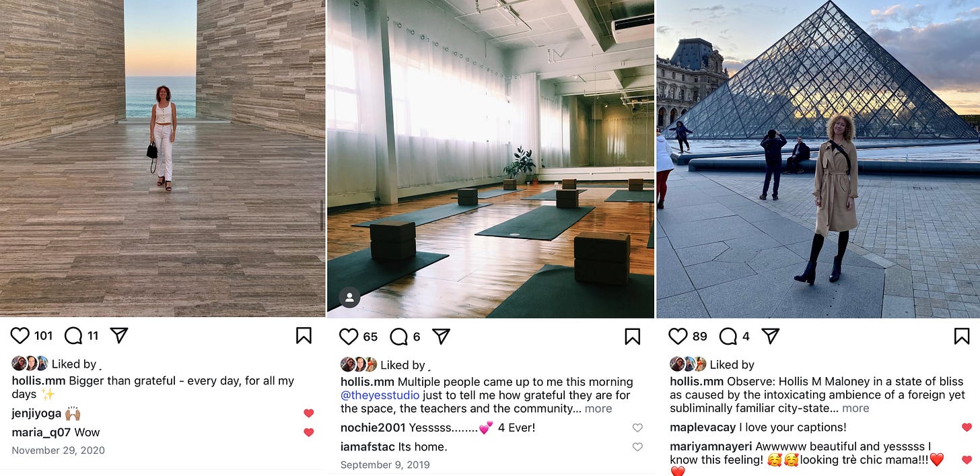The height and width of the screenshot is (476, 980).
Task: Like the November 29, 2020 post
Action: point(20,335)
